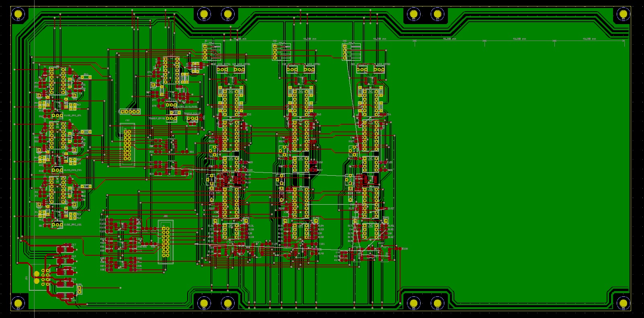Select the OSC_MOD_OFFS1 header pads
The image size is (644, 318).
click(x=222, y=70)
